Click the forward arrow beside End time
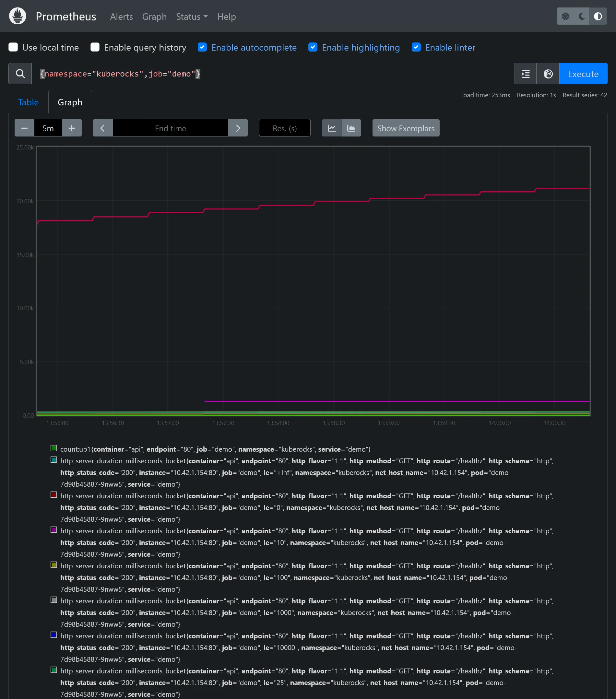This screenshot has width=616, height=699. tap(238, 128)
